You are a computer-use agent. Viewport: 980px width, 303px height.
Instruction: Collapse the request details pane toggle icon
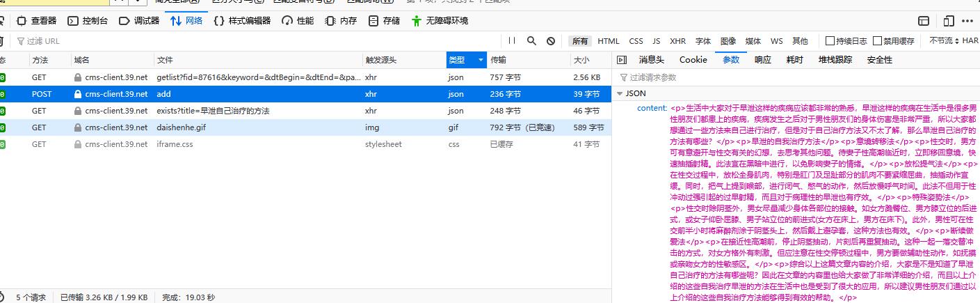point(622,60)
